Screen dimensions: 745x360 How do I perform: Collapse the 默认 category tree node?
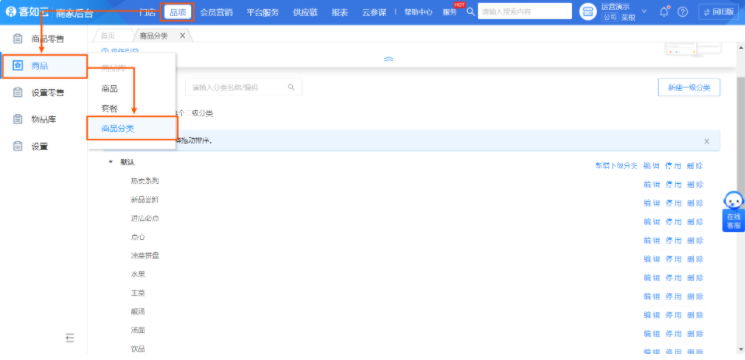coord(111,162)
